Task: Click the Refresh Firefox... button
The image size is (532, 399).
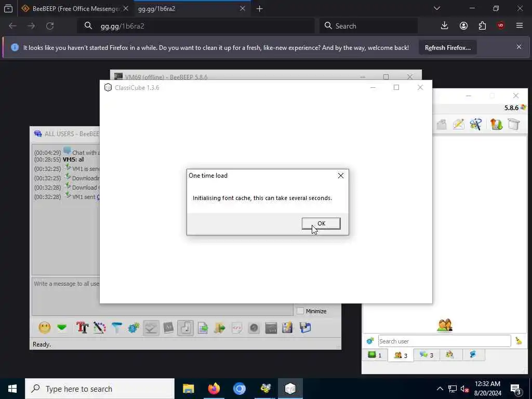Action: pos(447,47)
